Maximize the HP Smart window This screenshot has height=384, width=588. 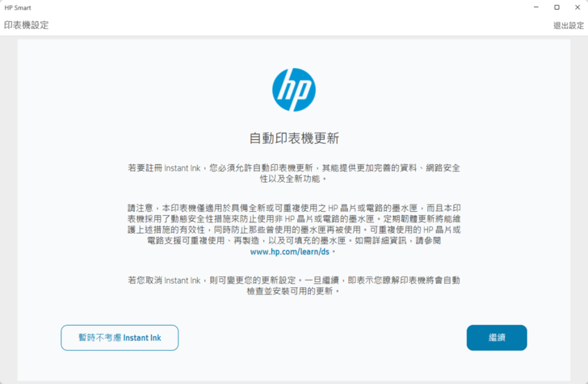556,6
